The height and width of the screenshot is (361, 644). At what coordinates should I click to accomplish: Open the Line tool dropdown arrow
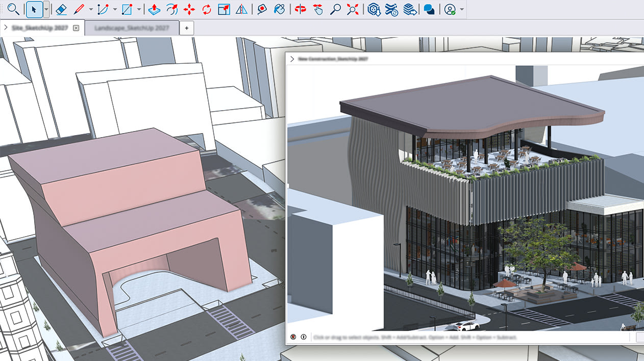91,9
